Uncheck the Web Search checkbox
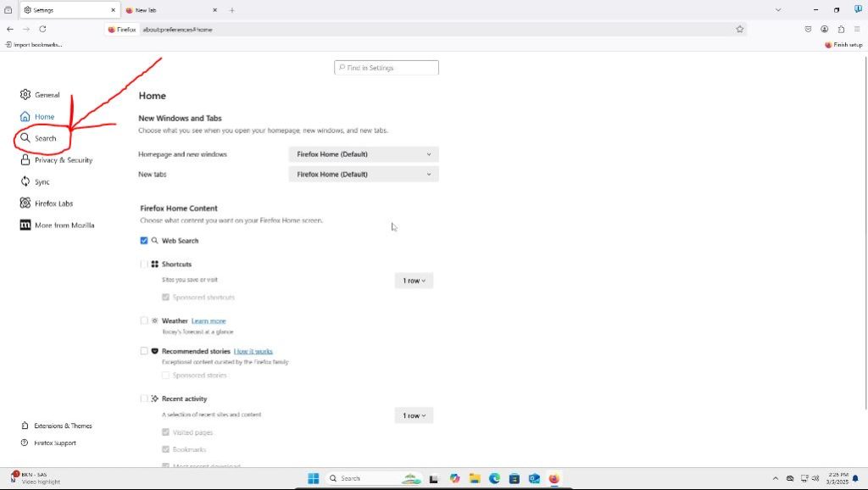 click(144, 241)
